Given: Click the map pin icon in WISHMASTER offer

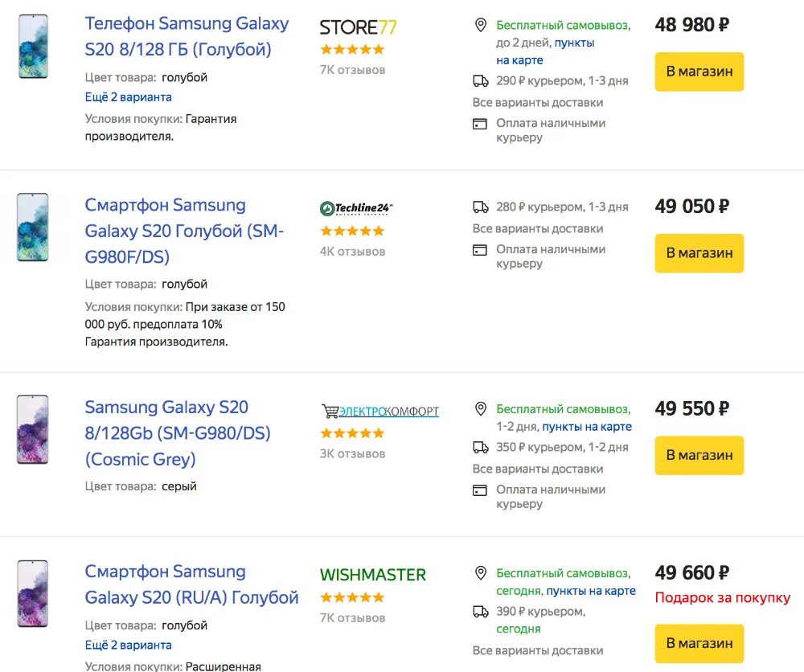Looking at the screenshot, I should click(x=481, y=573).
